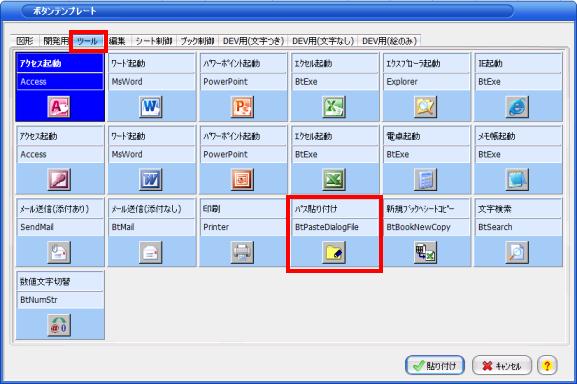Click the MsWord launch icon in first row
577x384 pixels.
coord(151,107)
